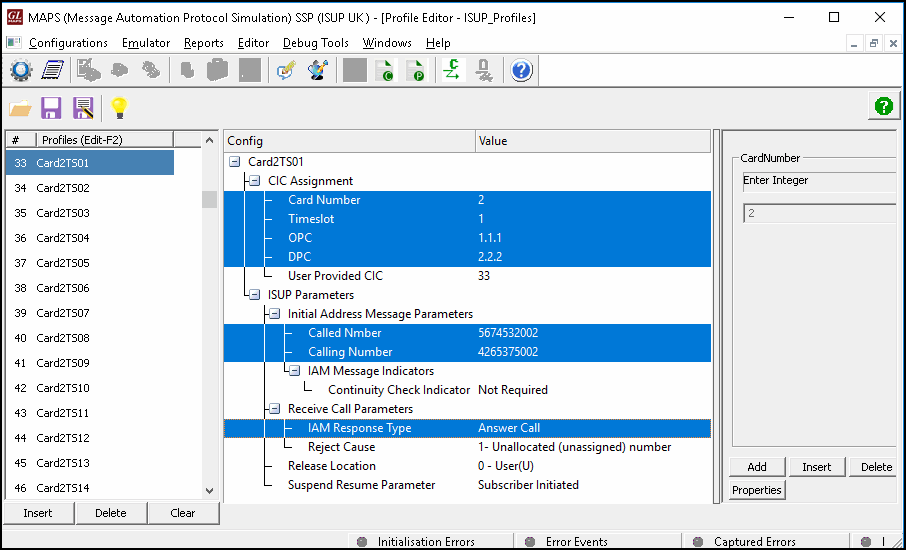
Task: Collapse the IAM Message Indicators node
Action: 295,371
